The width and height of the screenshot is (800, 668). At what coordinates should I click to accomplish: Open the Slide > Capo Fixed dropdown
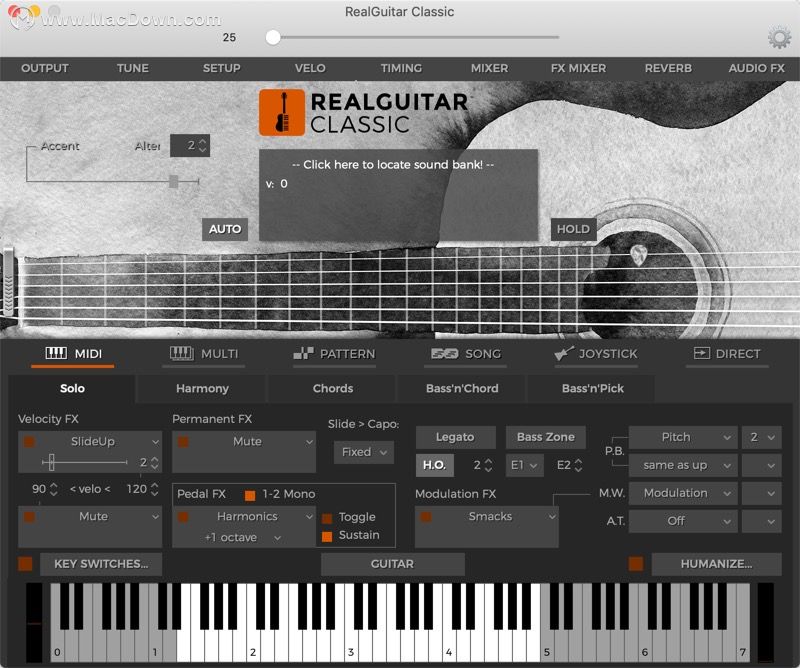[364, 452]
